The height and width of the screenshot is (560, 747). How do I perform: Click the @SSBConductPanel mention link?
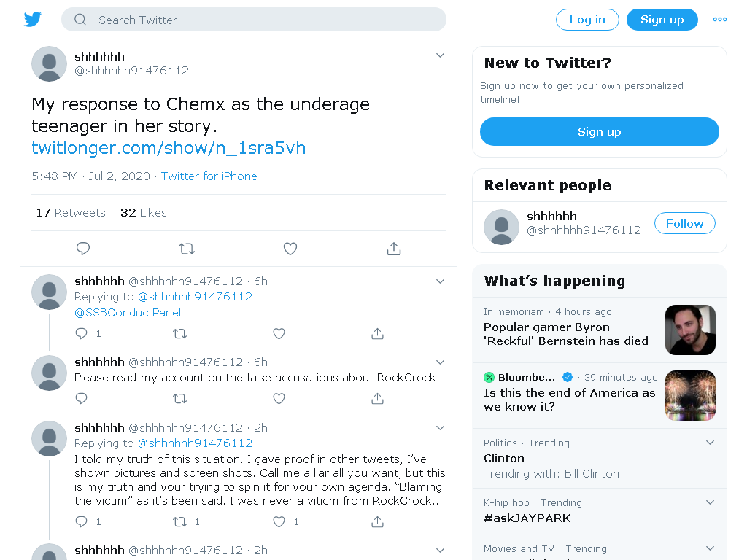pyautogui.click(x=128, y=312)
